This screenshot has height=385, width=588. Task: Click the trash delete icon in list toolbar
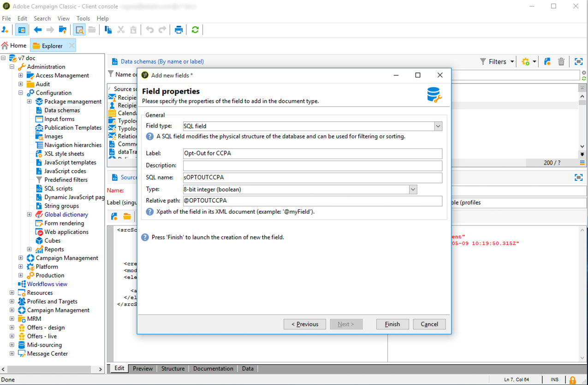click(x=561, y=61)
